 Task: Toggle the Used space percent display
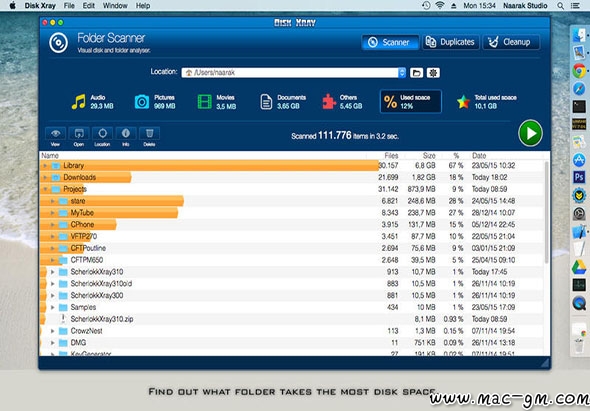[x=411, y=102]
